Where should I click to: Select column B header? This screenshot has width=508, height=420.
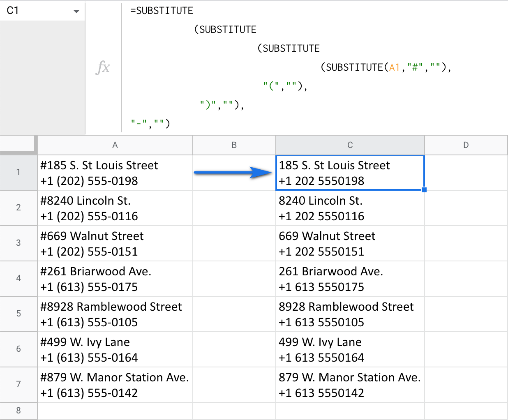234,145
